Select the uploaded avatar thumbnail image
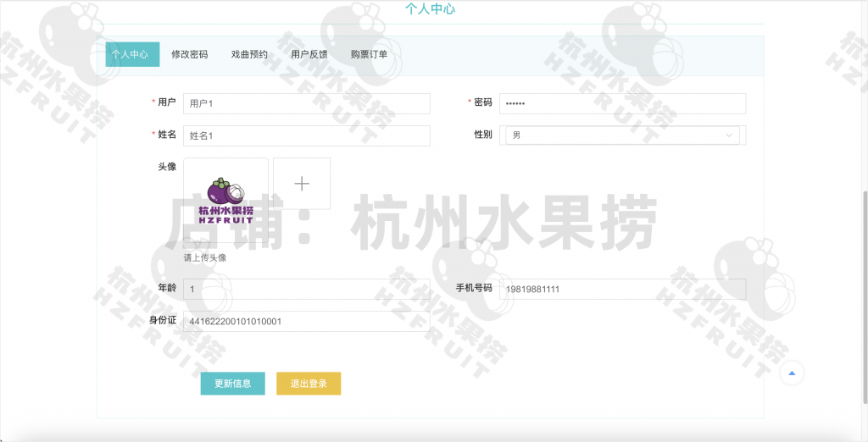The height and width of the screenshot is (442, 868). [x=225, y=201]
